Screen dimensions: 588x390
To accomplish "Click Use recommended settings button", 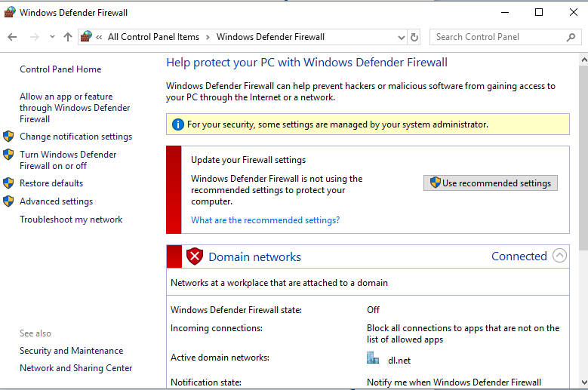I will coord(491,183).
